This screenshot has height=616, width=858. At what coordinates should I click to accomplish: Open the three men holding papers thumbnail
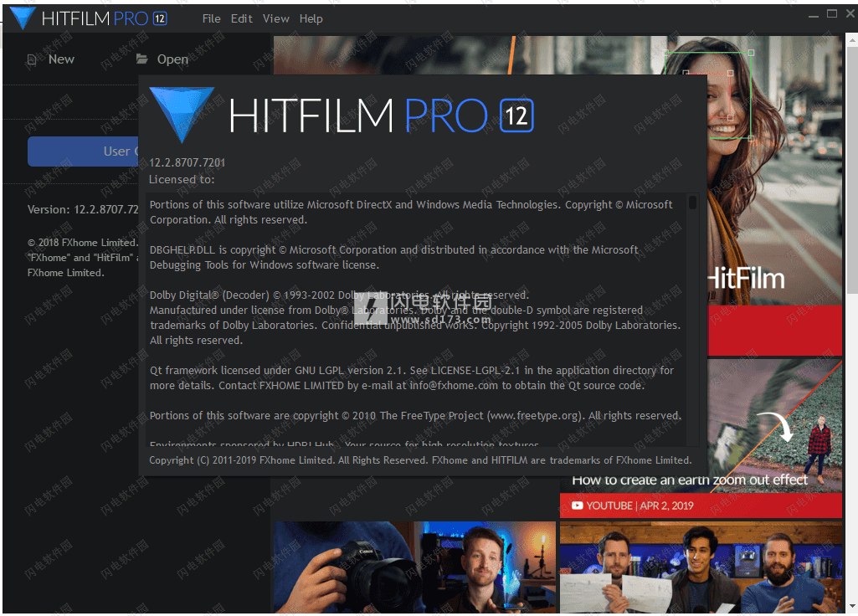(701, 567)
